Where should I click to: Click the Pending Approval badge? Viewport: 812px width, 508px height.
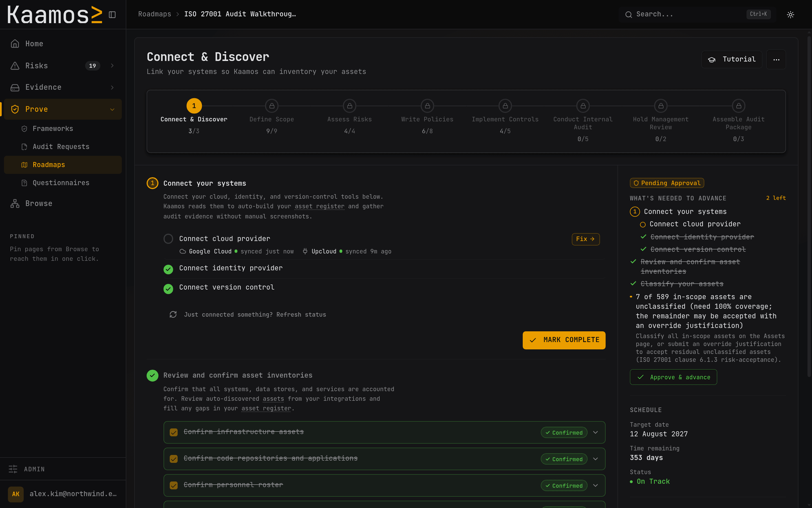point(667,183)
